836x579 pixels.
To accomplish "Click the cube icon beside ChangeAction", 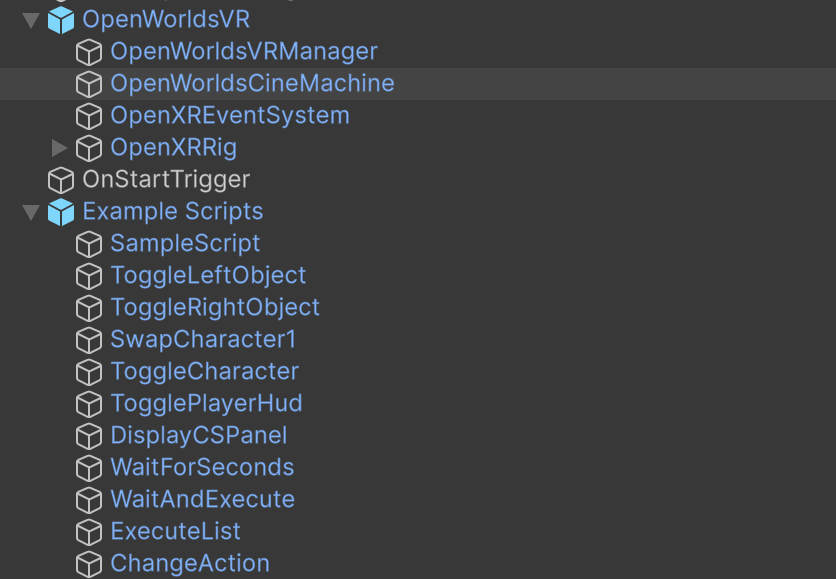I will [x=90, y=564].
